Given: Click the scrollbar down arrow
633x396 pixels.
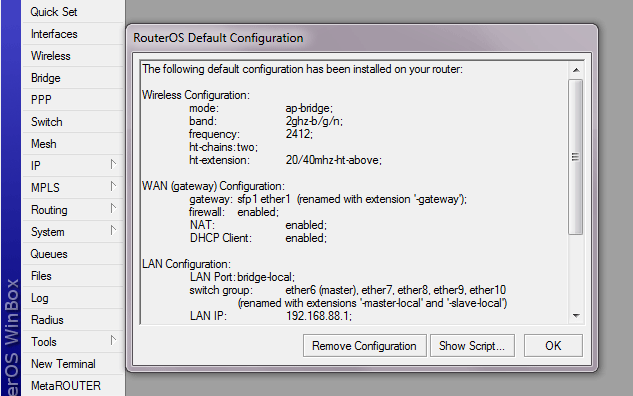Looking at the screenshot, I should (576, 316).
